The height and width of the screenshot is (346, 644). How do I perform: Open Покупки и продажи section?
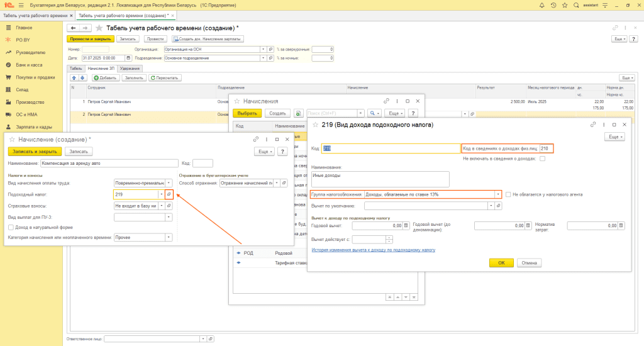(x=35, y=77)
